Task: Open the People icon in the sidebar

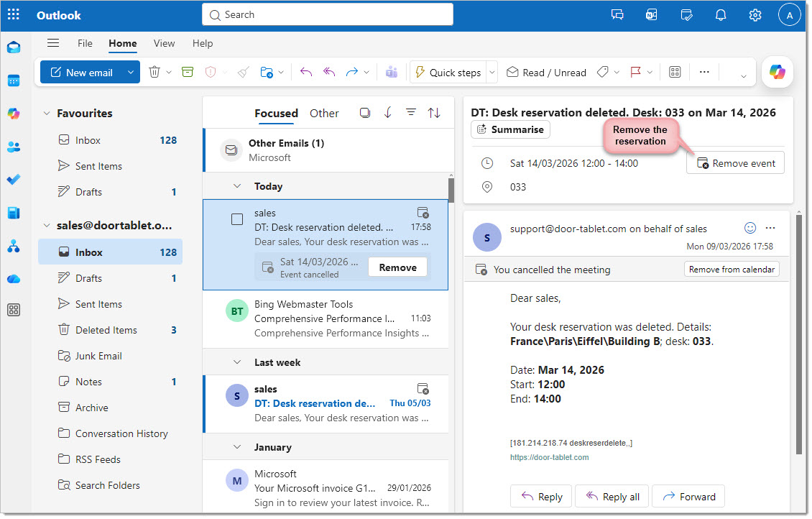Action: click(x=14, y=147)
